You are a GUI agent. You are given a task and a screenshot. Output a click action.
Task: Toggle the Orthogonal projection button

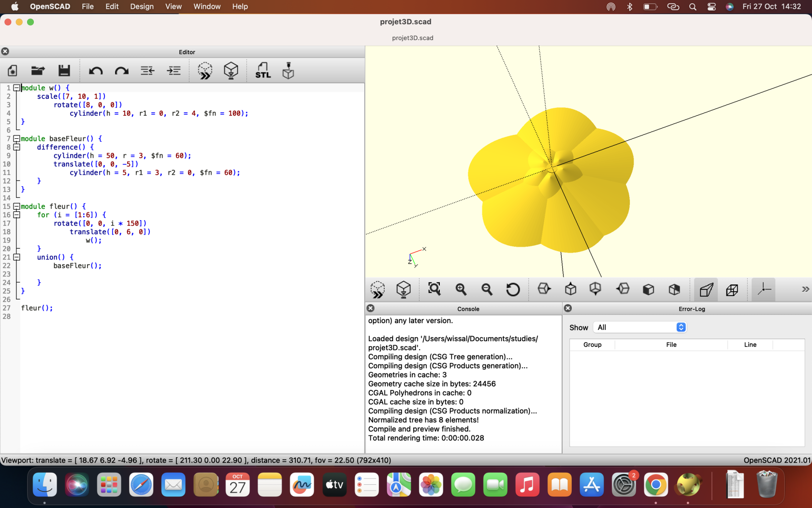click(x=732, y=289)
